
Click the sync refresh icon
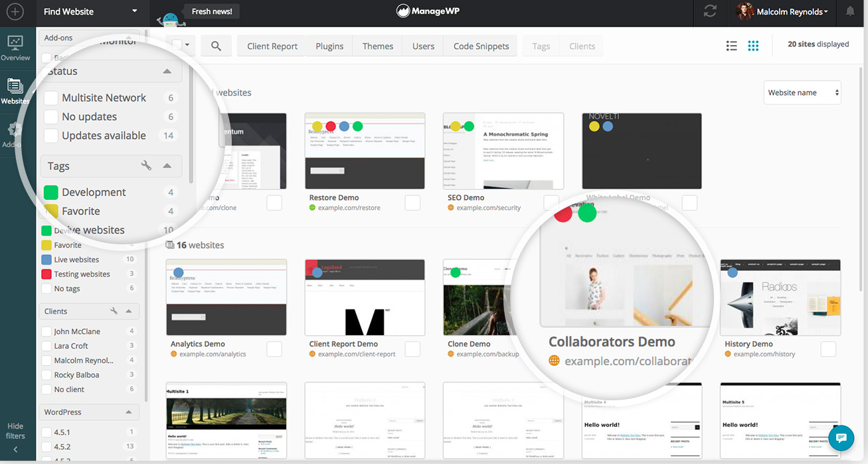710,12
